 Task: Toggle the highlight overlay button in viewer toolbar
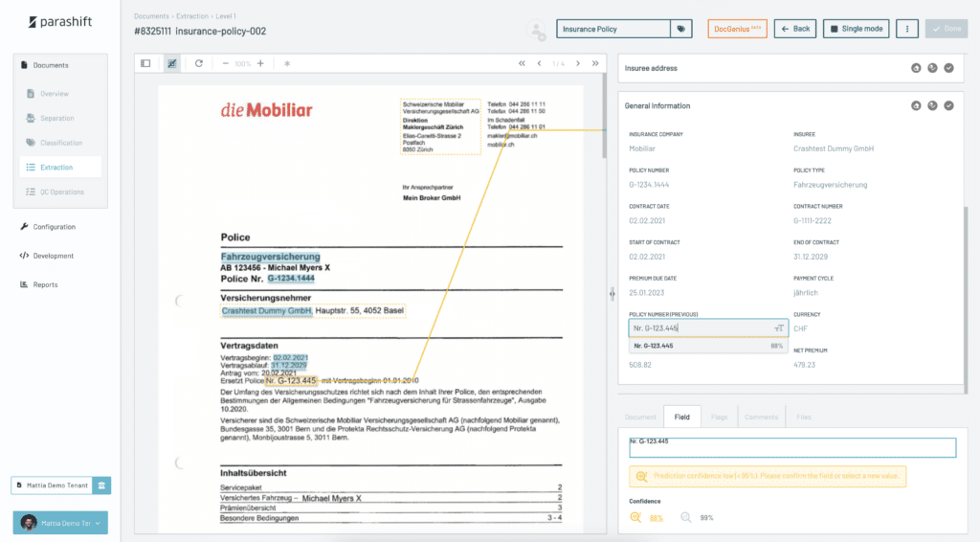click(172, 63)
